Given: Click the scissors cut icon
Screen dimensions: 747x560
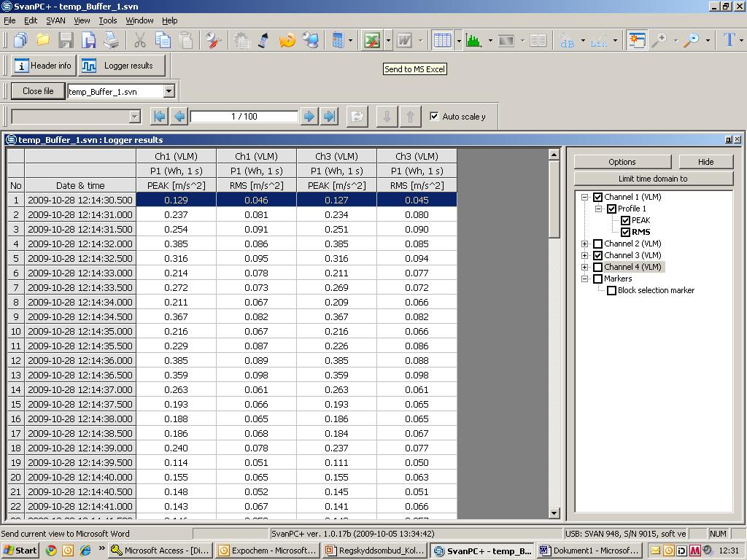Looking at the screenshot, I should pos(139,40).
